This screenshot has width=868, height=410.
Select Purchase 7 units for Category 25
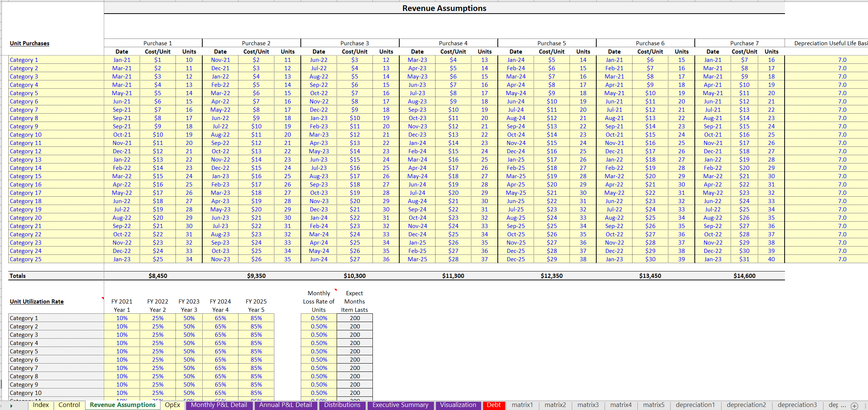click(771, 259)
